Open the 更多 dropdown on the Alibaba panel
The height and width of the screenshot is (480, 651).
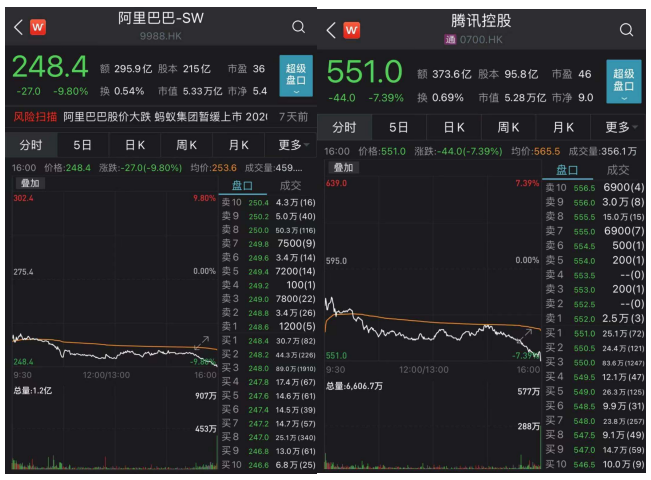[x=293, y=145]
